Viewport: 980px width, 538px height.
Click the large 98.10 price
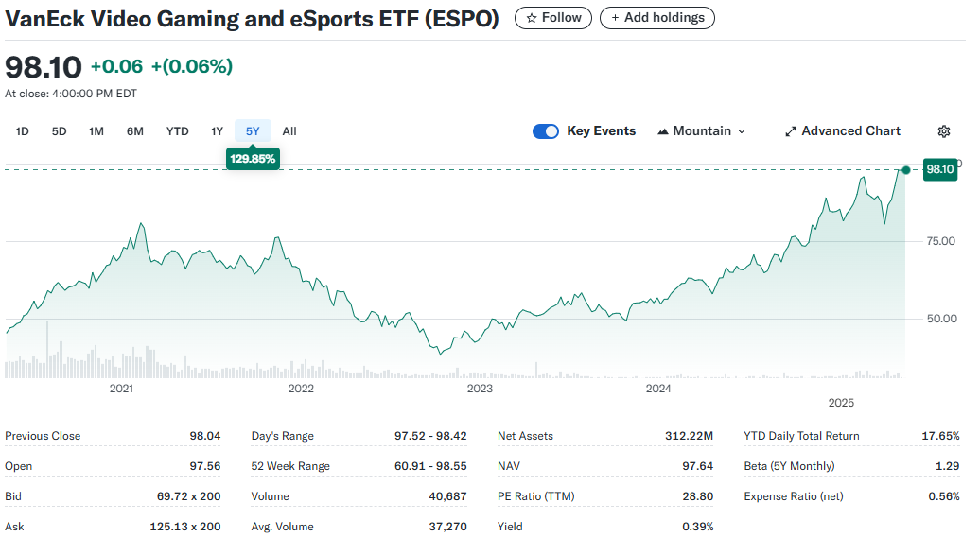tap(44, 67)
